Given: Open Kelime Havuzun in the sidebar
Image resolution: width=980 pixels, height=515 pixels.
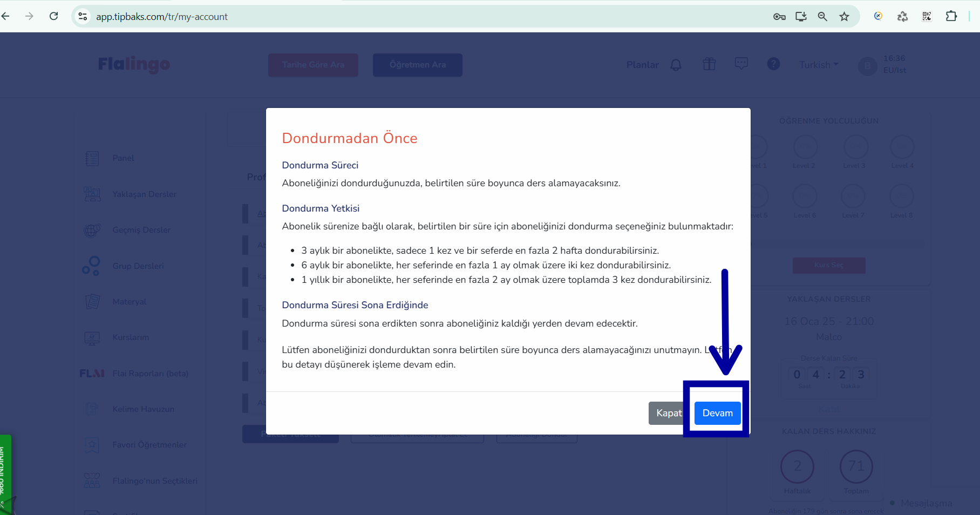Looking at the screenshot, I should click(143, 409).
